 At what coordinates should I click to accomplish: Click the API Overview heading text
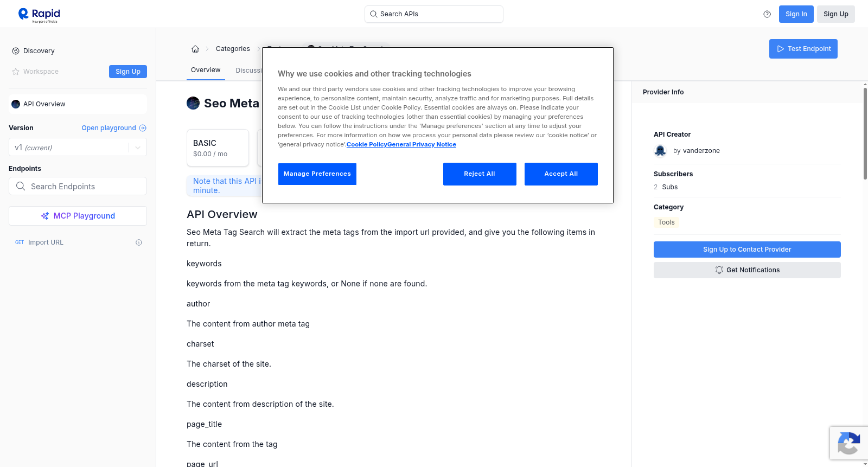[x=222, y=214]
